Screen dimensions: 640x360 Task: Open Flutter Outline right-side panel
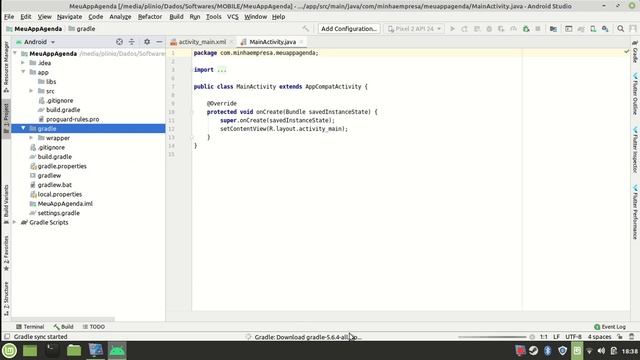point(635,94)
